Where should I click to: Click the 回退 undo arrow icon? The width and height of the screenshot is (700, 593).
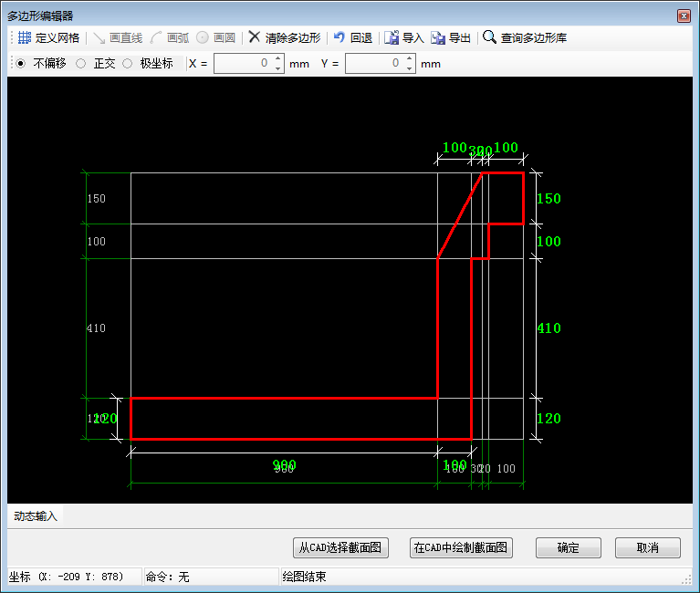(339, 37)
